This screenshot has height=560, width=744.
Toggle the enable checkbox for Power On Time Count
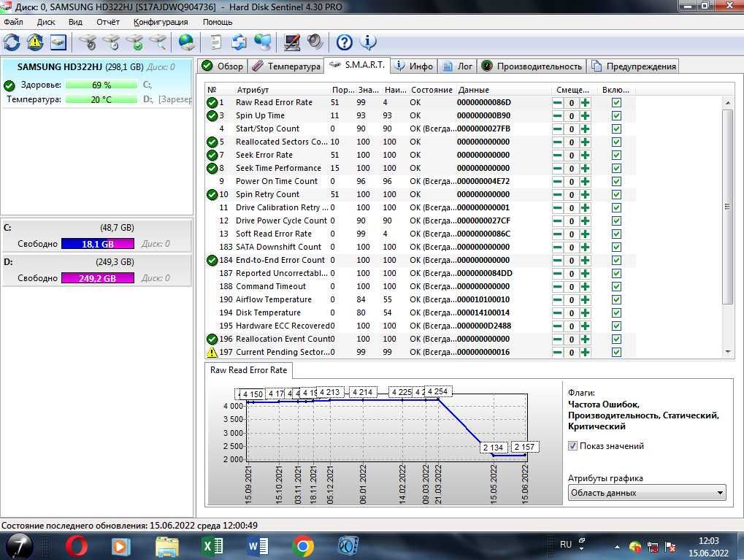point(616,181)
